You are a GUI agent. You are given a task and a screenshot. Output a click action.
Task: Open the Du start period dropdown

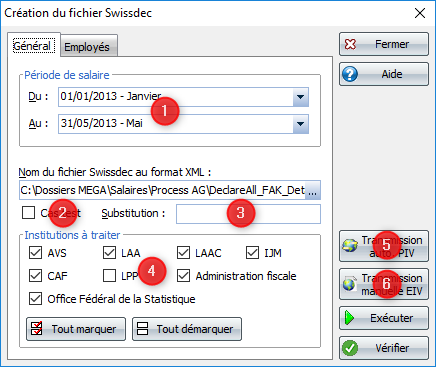coord(301,97)
